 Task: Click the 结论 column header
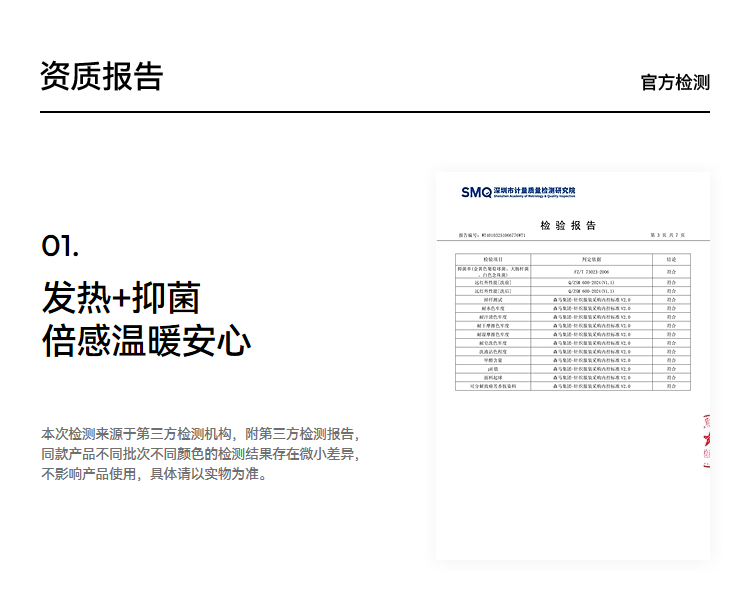point(672,259)
